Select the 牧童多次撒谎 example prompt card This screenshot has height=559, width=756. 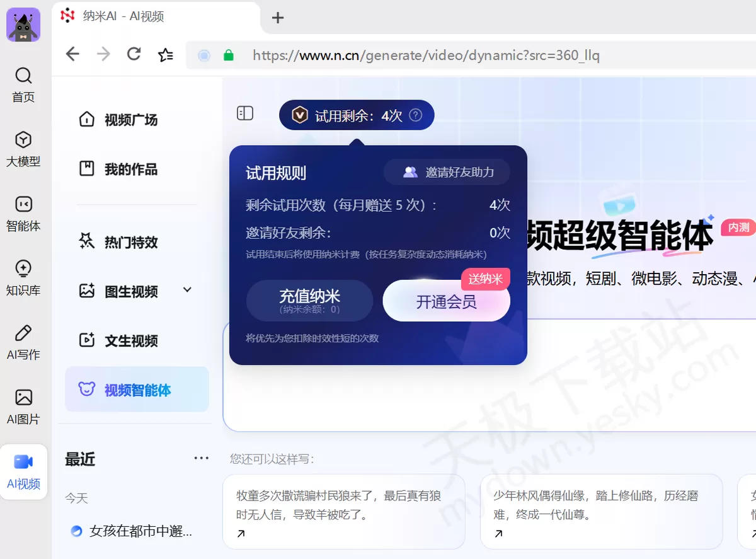click(343, 511)
